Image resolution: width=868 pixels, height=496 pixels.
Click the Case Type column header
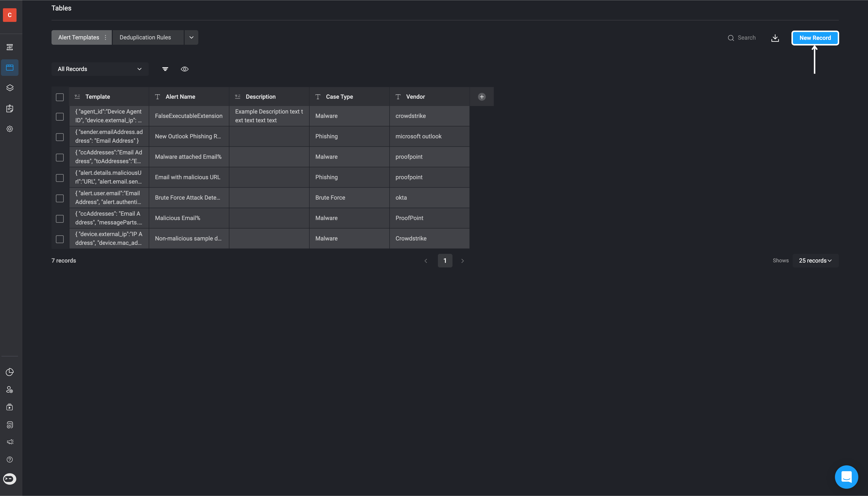(350, 97)
